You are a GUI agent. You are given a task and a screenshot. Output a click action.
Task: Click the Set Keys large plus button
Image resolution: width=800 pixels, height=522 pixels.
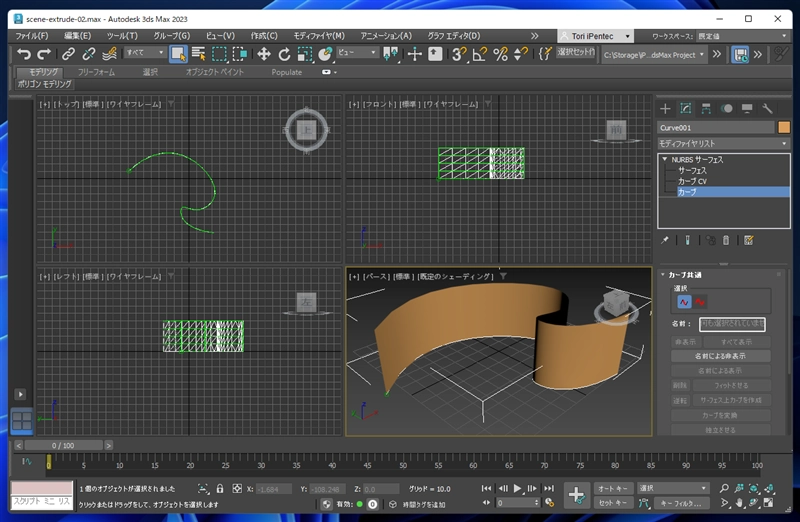(577, 495)
